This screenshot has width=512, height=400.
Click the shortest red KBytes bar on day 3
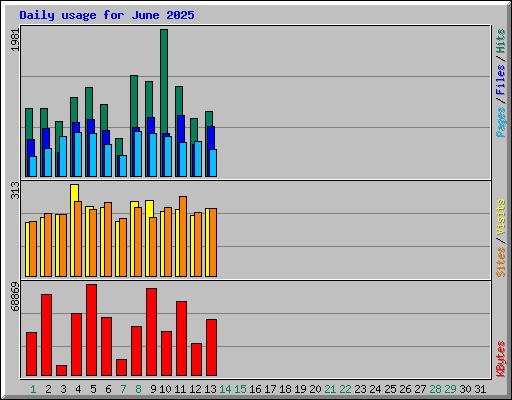click(61, 371)
